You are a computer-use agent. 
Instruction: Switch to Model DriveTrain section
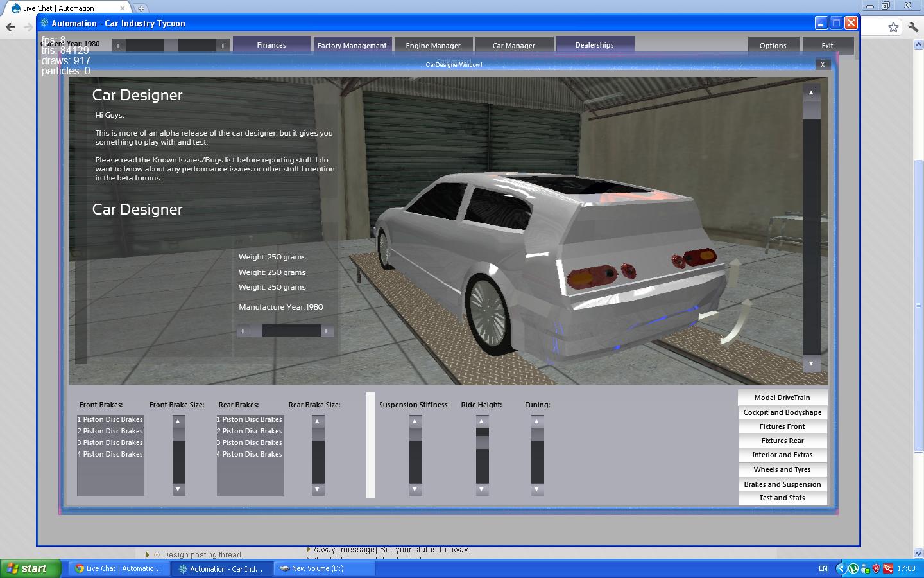(782, 398)
